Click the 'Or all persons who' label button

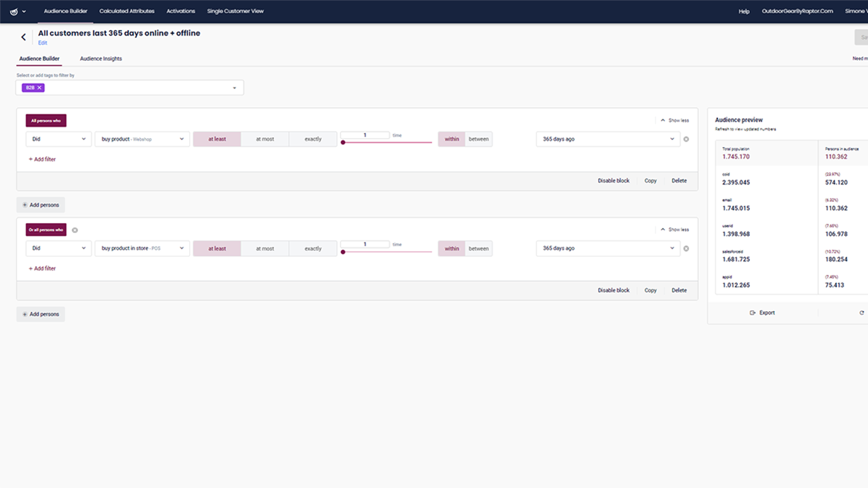pyautogui.click(x=46, y=230)
